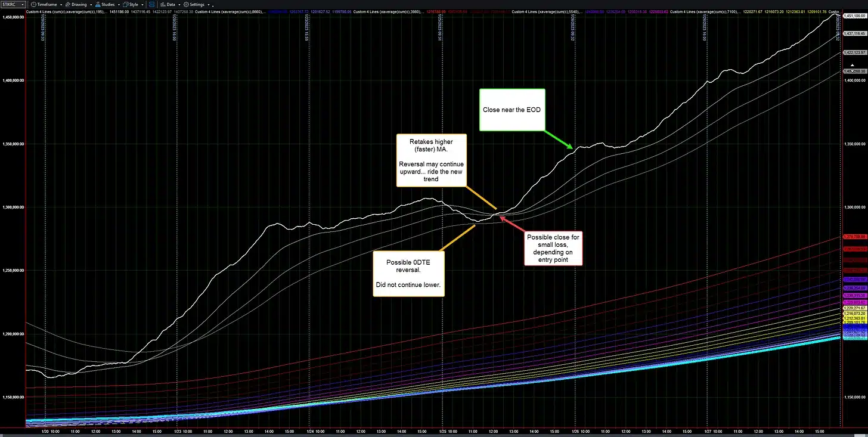Image resolution: width=868 pixels, height=437 pixels.
Task: Open the Settings menu label
Action: click(x=197, y=4)
